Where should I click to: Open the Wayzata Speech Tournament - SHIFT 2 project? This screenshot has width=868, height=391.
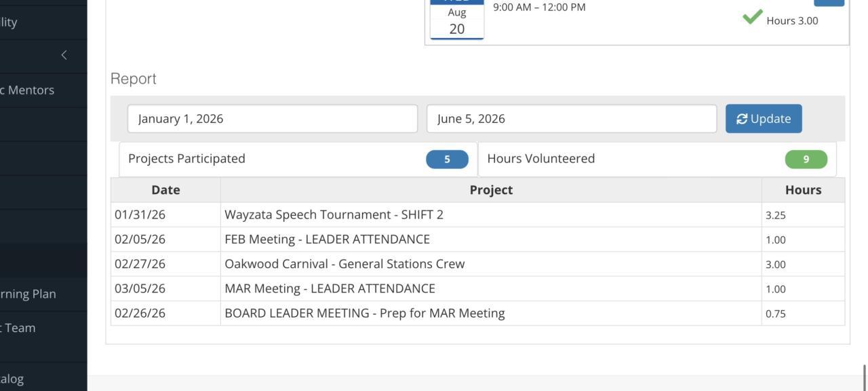[x=334, y=215]
